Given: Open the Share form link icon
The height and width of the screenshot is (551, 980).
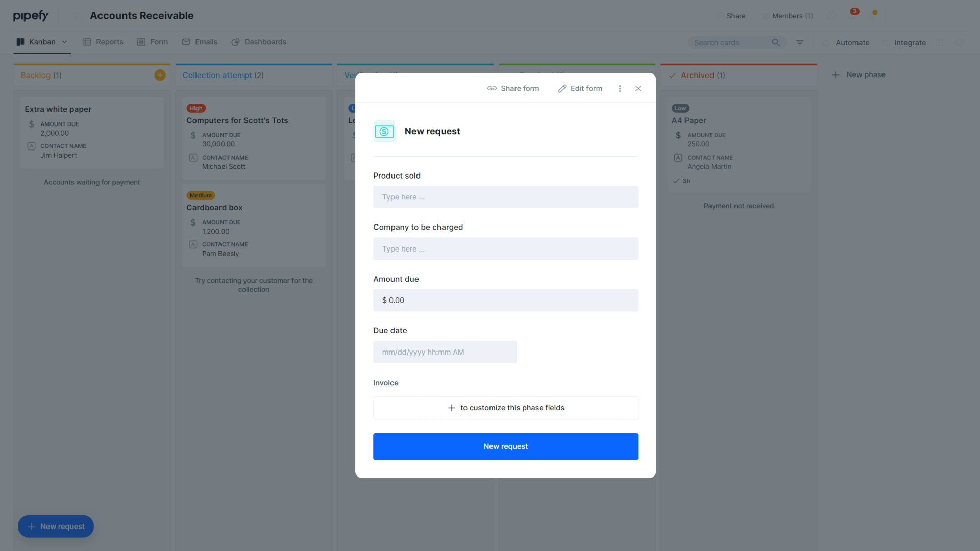Looking at the screenshot, I should click(492, 88).
